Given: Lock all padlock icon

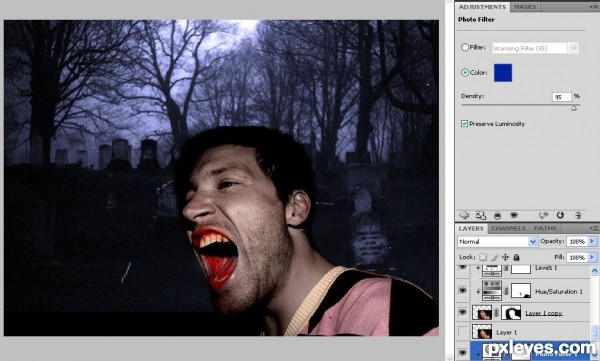Looking at the screenshot, I should coord(516,257).
